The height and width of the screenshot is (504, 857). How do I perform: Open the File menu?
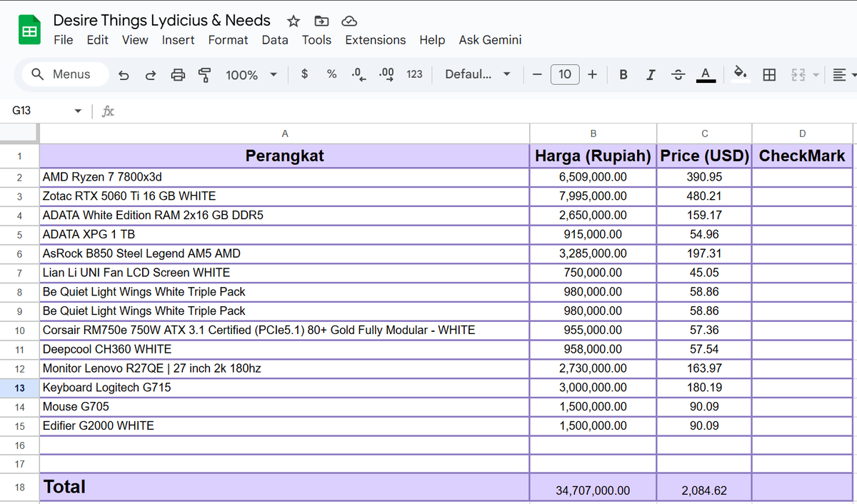(x=63, y=40)
